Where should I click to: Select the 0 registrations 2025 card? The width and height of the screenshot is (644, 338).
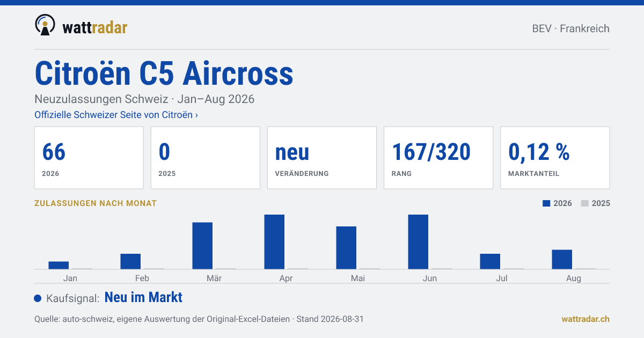point(206,158)
